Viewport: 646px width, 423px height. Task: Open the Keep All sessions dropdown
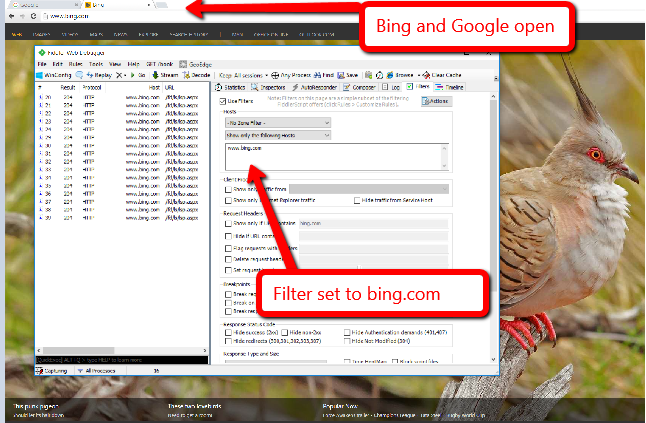[x=243, y=75]
